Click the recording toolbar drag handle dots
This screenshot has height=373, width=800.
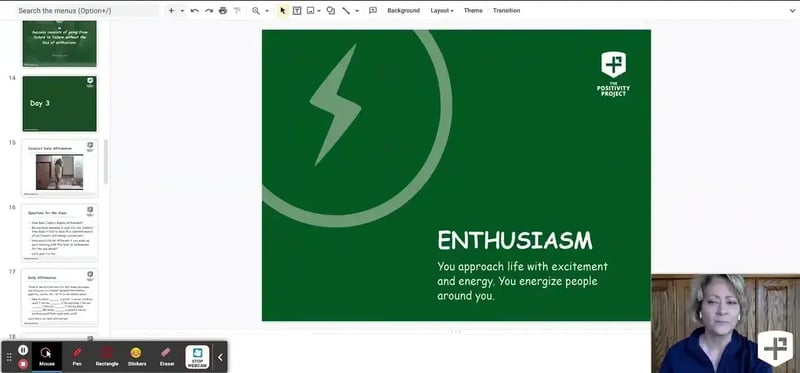pos(9,357)
